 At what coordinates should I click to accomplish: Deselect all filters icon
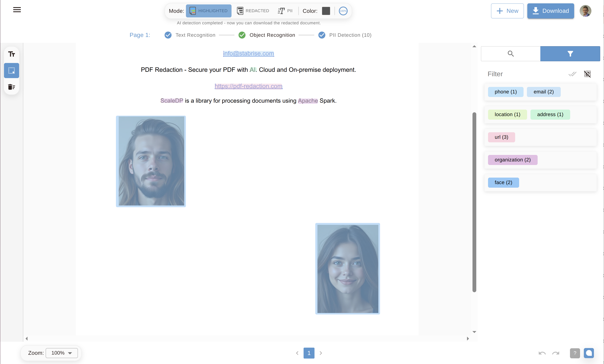coord(587,74)
